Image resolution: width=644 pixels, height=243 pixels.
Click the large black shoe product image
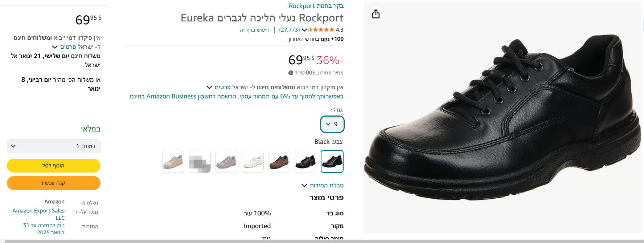click(502, 117)
